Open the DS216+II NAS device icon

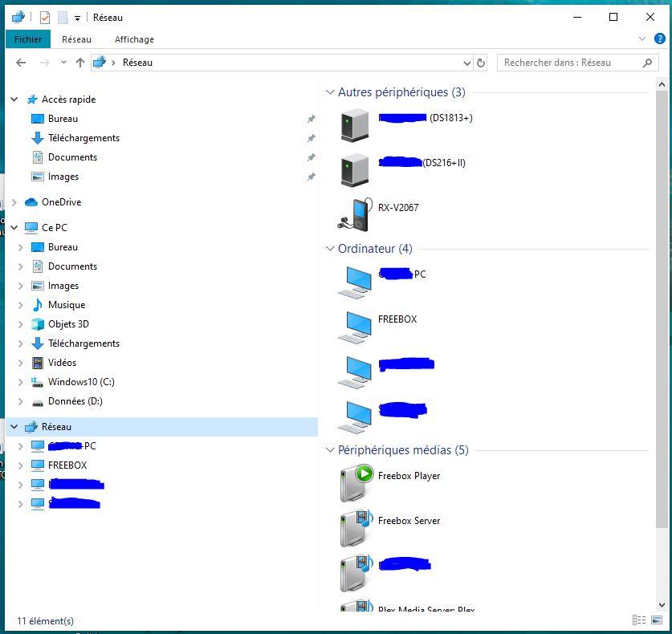coord(354,170)
